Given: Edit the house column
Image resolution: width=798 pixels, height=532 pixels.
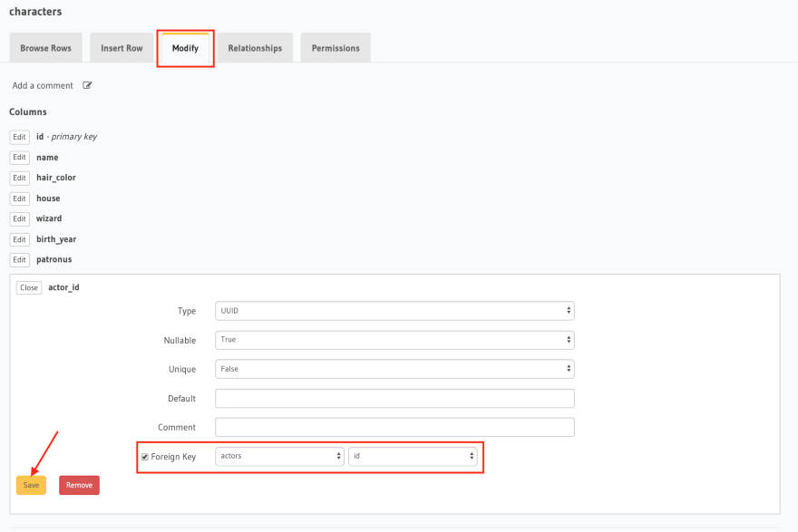Looking at the screenshot, I should pyautogui.click(x=19, y=198).
